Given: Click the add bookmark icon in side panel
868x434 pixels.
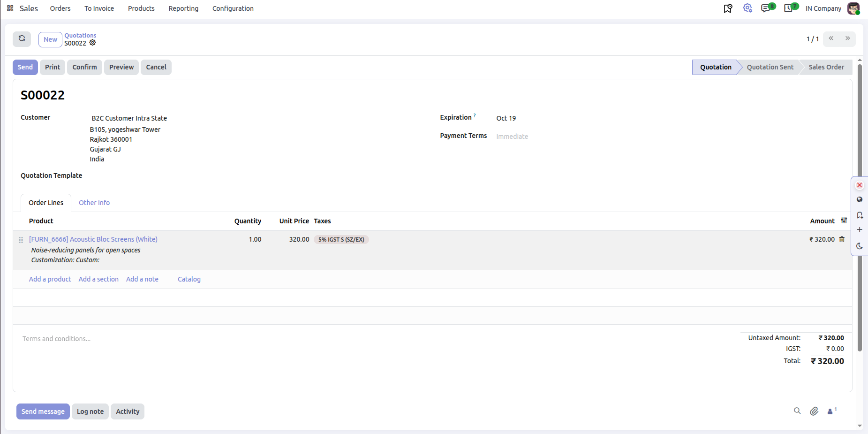Looking at the screenshot, I should pos(860,215).
